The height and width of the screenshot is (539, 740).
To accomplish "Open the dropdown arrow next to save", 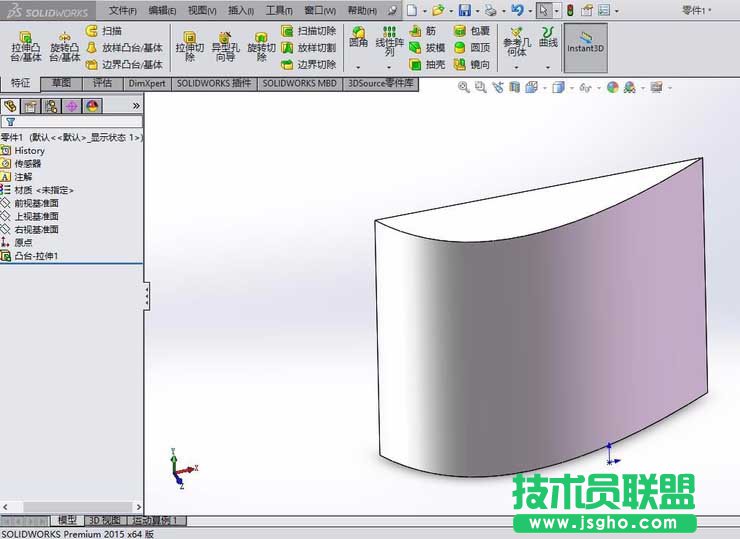I will [477, 10].
